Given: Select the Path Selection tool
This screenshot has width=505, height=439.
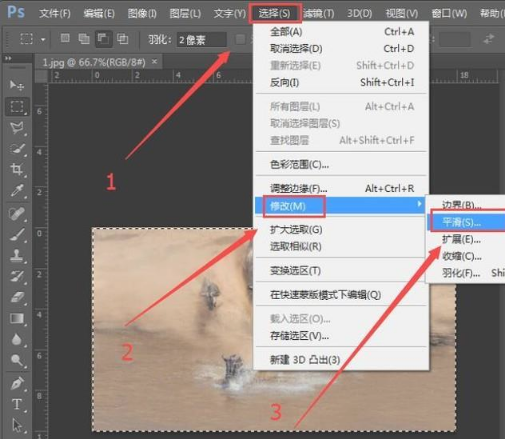Looking at the screenshot, I should click(x=17, y=425).
